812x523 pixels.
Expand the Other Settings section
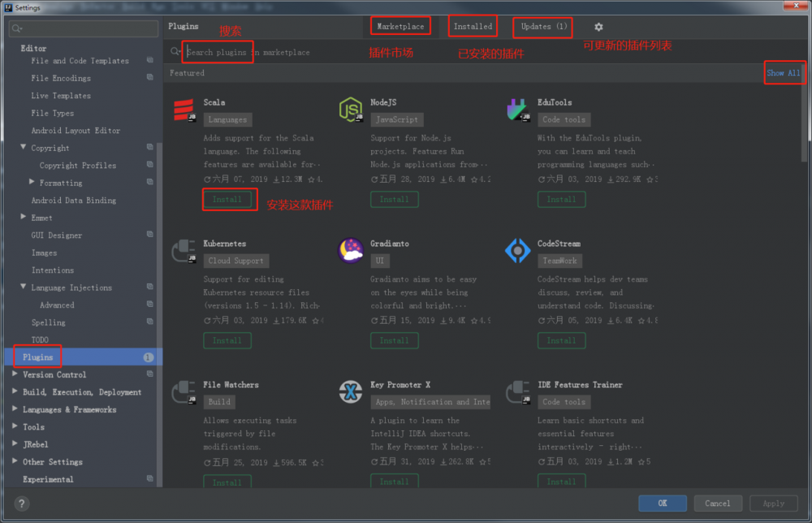(15, 461)
